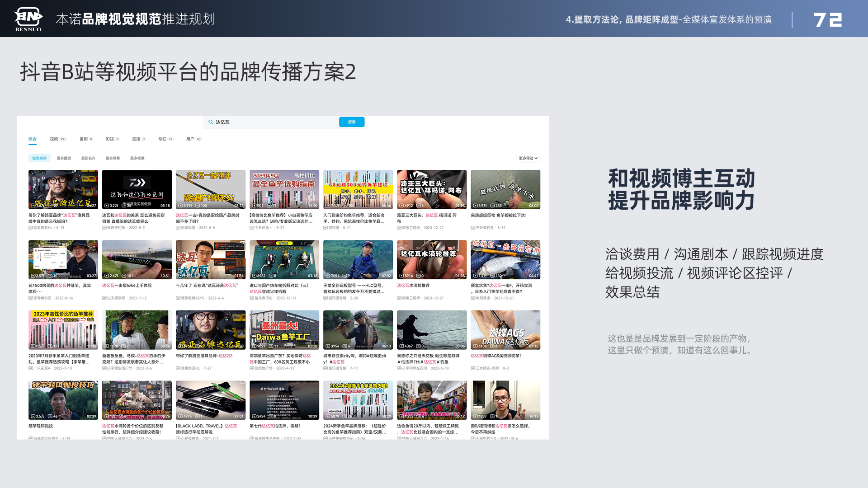The image size is (868, 488).
Task: Click uploader 三水路亚-郭卿 · 8-3
Action: click(x=490, y=368)
